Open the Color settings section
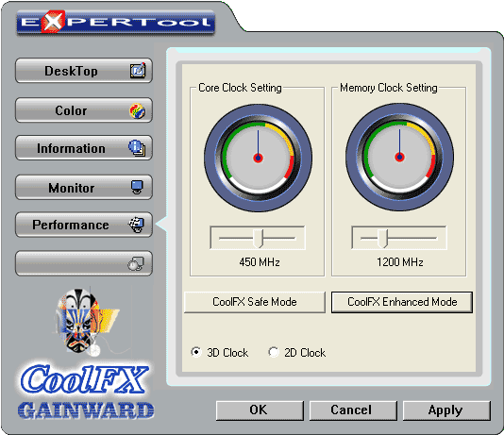The height and width of the screenshot is (435, 504). tap(84, 110)
